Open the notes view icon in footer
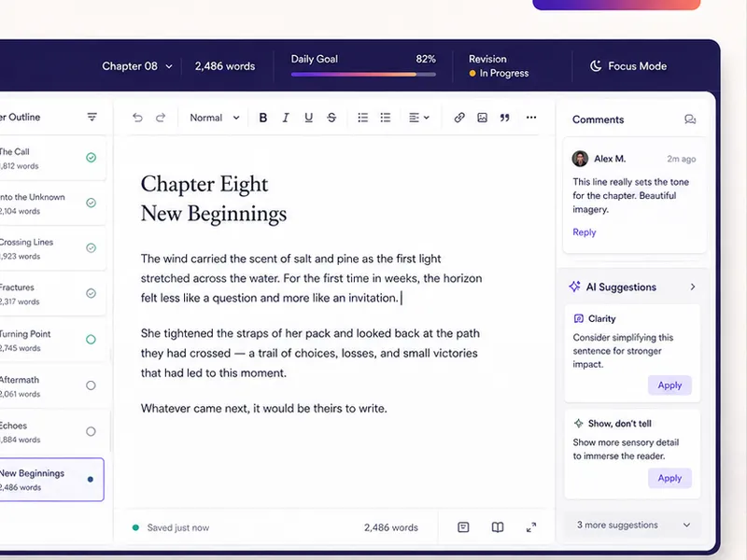The width and height of the screenshot is (747, 560). coord(463,527)
